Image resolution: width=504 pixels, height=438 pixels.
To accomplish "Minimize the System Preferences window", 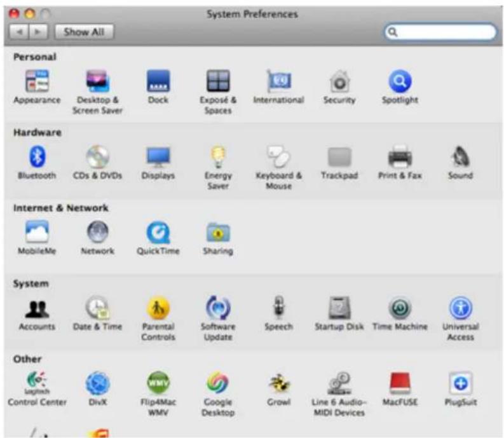I will 30,13.
